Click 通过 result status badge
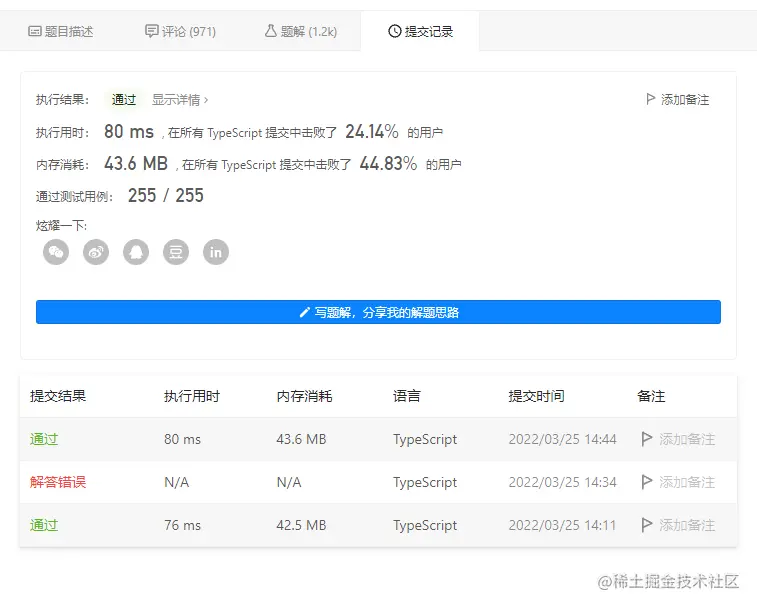 124,100
